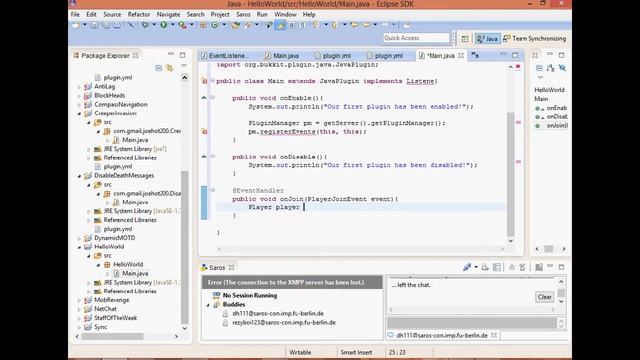
Task: Click the Saros connect plug icon
Action: 467,267
